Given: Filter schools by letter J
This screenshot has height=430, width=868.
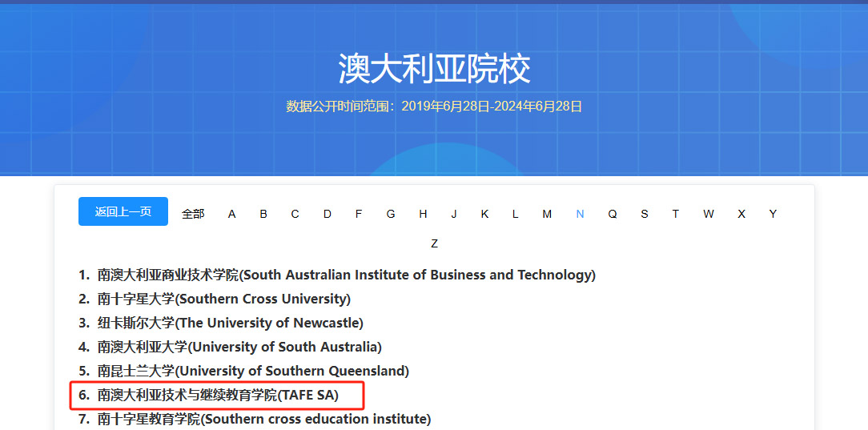Looking at the screenshot, I should 454,214.
